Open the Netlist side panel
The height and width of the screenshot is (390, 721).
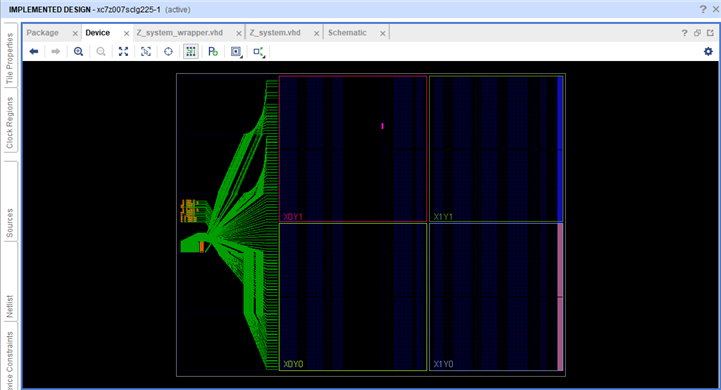click(10, 306)
